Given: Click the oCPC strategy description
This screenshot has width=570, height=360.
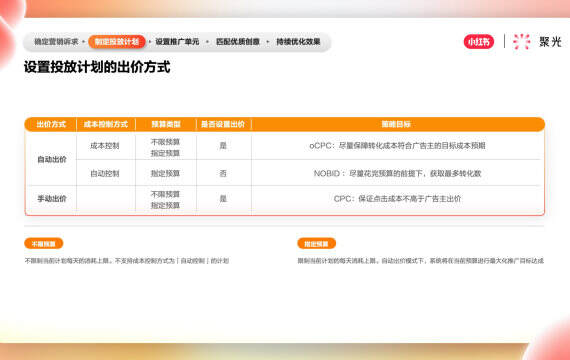Looking at the screenshot, I should [397, 146].
